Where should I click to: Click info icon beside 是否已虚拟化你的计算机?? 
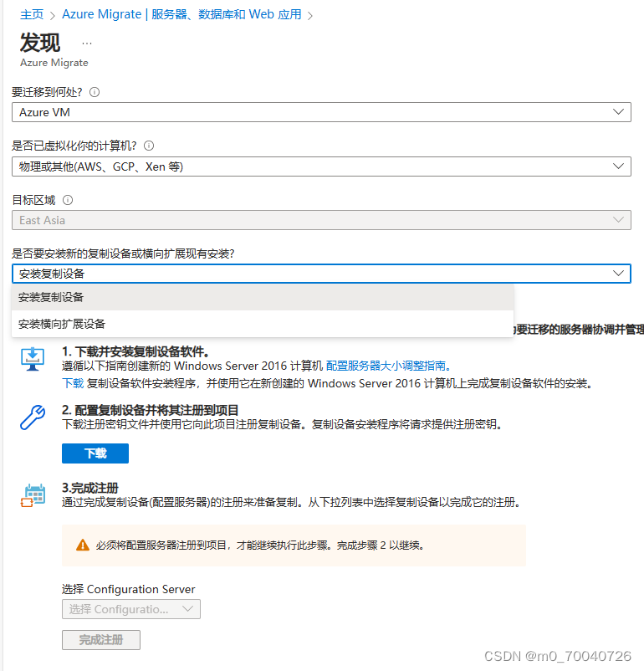coord(149,146)
